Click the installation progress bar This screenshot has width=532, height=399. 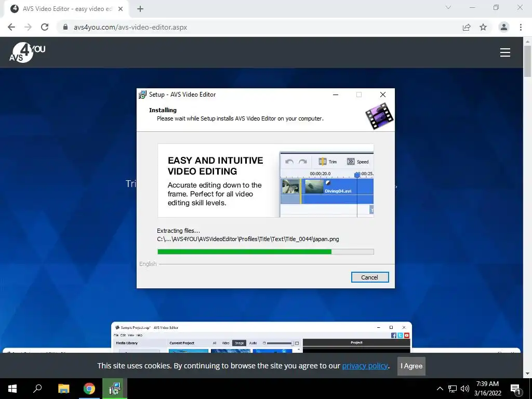pyautogui.click(x=265, y=251)
